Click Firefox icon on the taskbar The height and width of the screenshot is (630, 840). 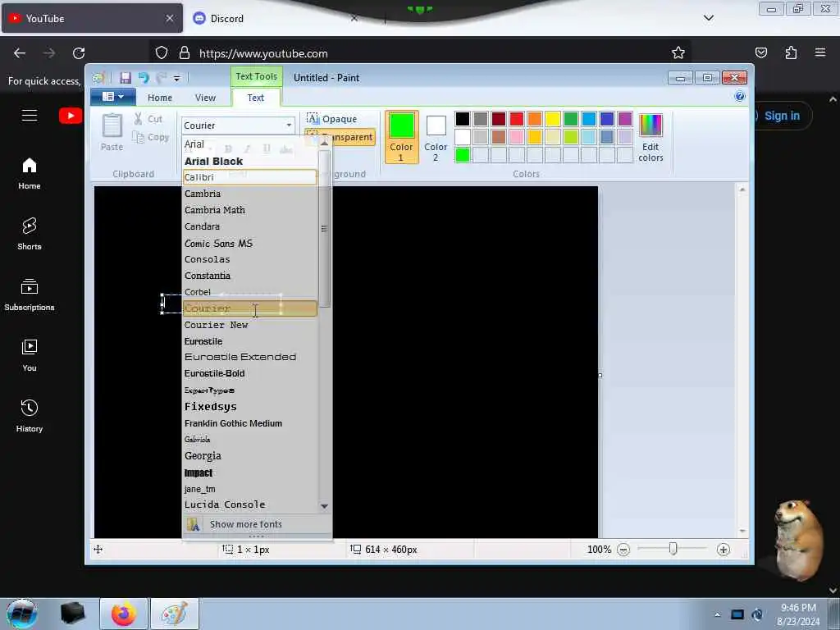[124, 614]
